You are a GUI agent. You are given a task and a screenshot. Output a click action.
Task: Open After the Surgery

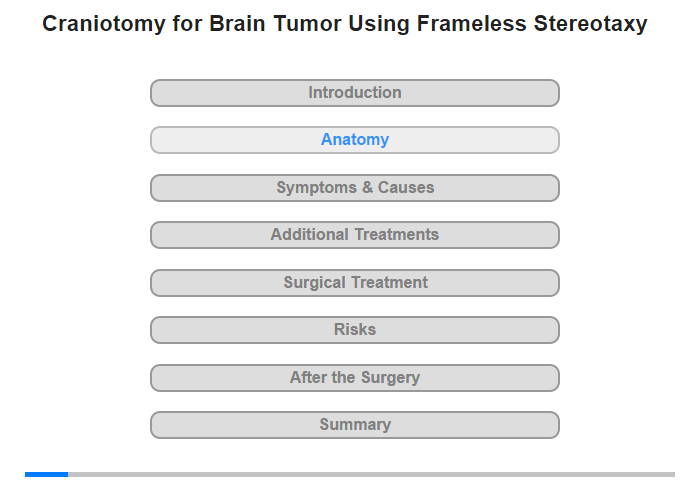(355, 378)
